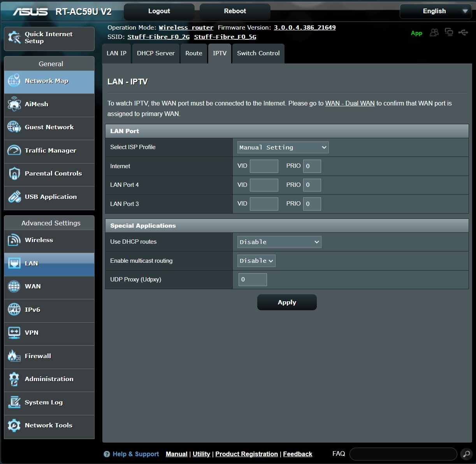Click the Internet PRIO input field

coord(312,166)
